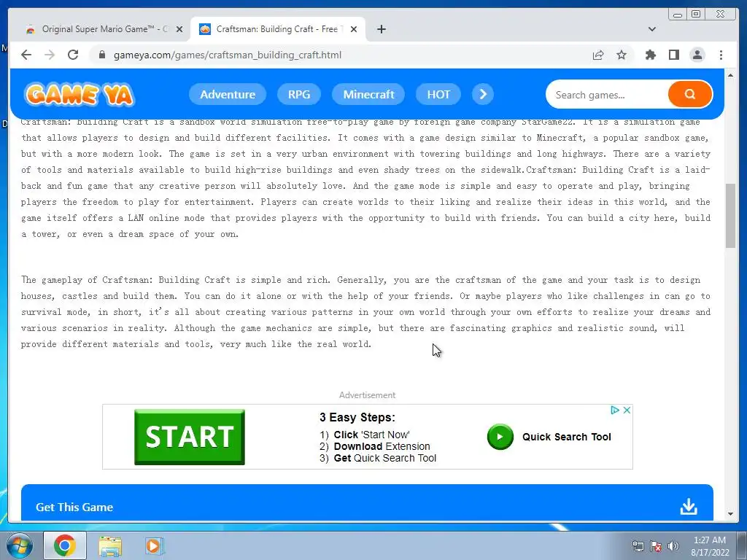Open the Chrome three-dot menu
This screenshot has width=747, height=560.
721,55
